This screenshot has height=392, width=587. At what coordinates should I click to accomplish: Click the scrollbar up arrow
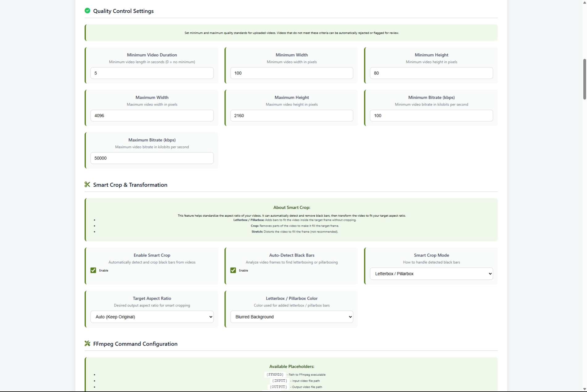coord(584,2)
